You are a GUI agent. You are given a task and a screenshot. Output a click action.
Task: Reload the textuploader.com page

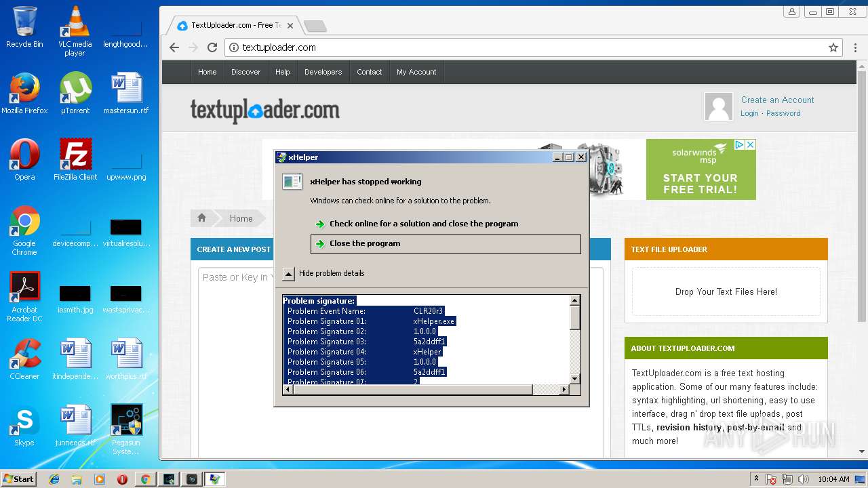coord(212,47)
